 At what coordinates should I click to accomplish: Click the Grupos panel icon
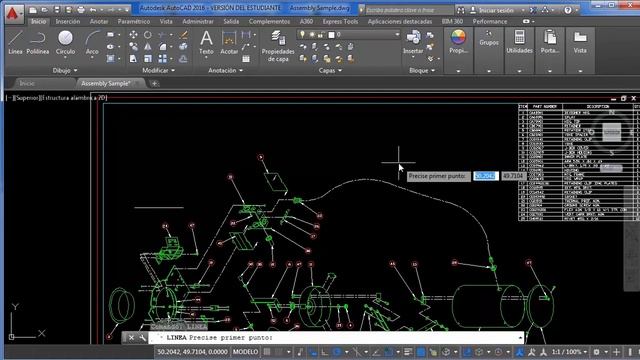489,38
